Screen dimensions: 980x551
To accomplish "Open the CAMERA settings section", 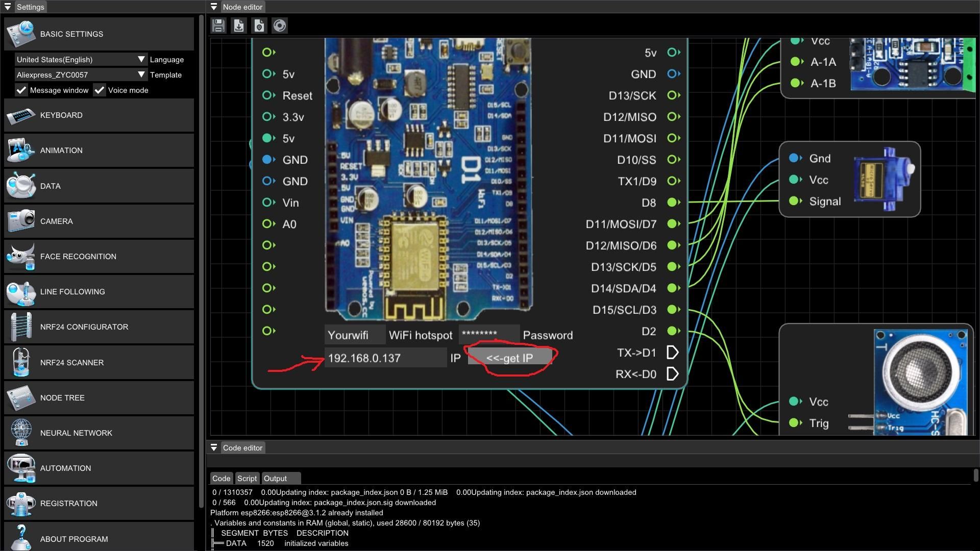I will [x=99, y=221].
